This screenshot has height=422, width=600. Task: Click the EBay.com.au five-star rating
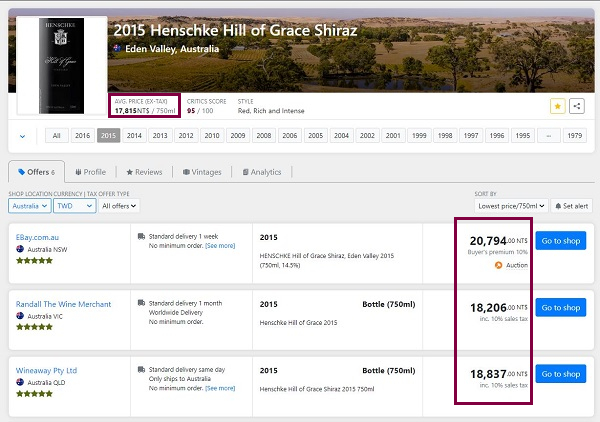coord(34,261)
